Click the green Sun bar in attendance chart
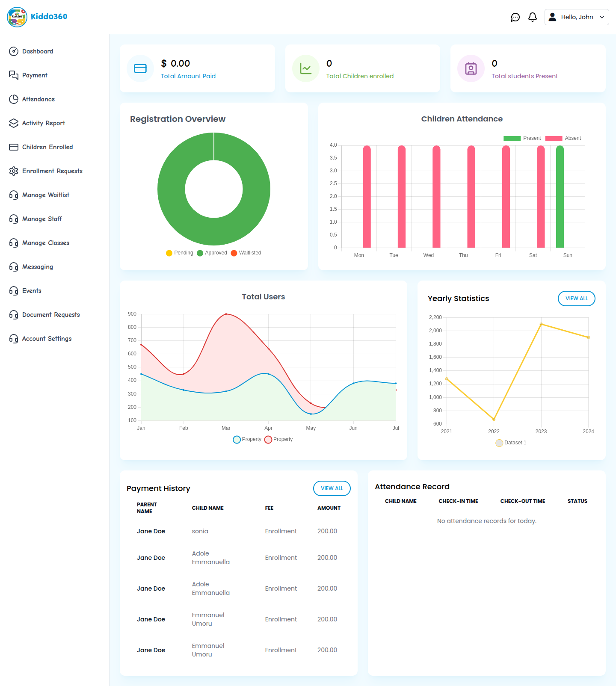Image resolution: width=616 pixels, height=686 pixels. [560, 197]
